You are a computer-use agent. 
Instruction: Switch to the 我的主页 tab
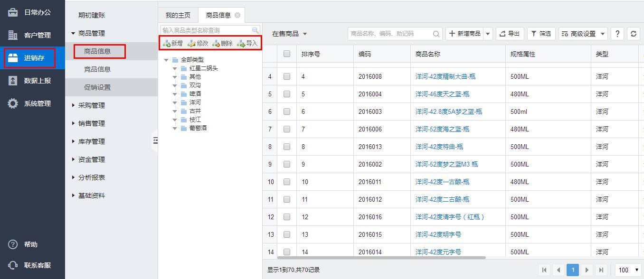(178, 15)
